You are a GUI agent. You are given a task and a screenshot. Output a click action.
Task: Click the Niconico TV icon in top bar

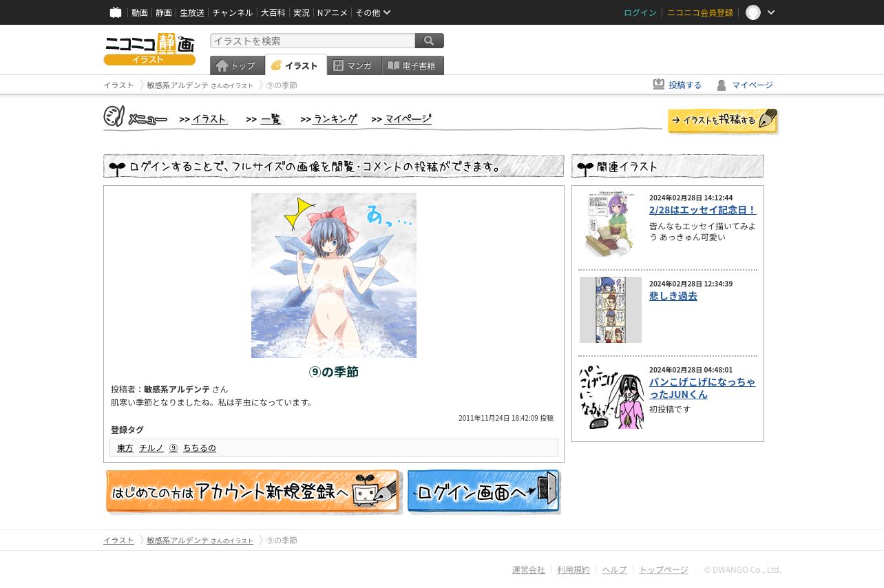(116, 12)
